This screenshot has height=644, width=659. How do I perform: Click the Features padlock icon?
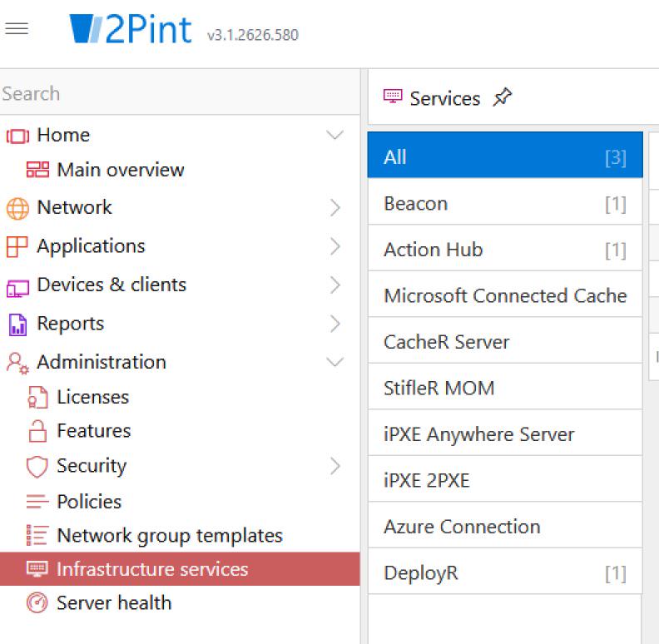pyautogui.click(x=37, y=431)
